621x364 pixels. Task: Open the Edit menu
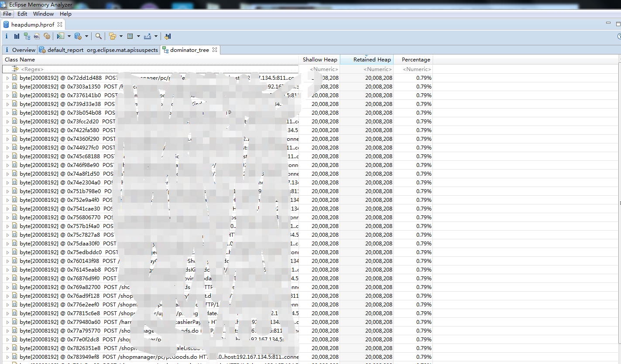[22, 14]
